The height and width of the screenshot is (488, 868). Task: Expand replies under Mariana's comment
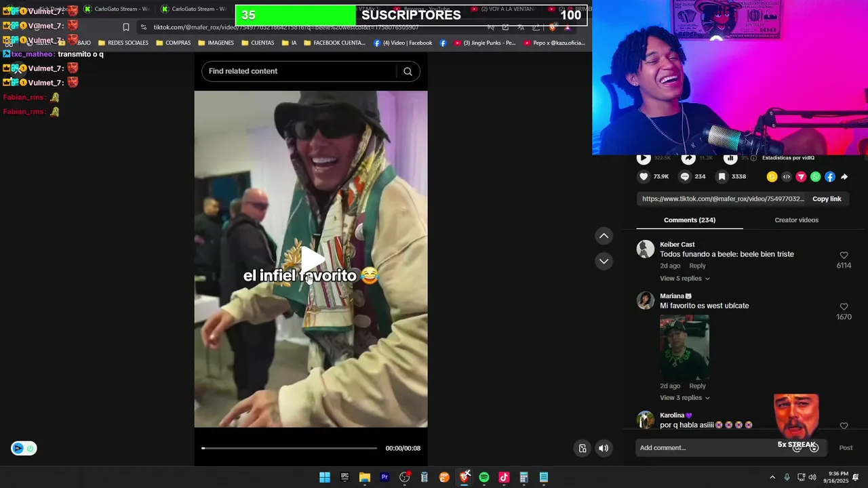pyautogui.click(x=684, y=398)
